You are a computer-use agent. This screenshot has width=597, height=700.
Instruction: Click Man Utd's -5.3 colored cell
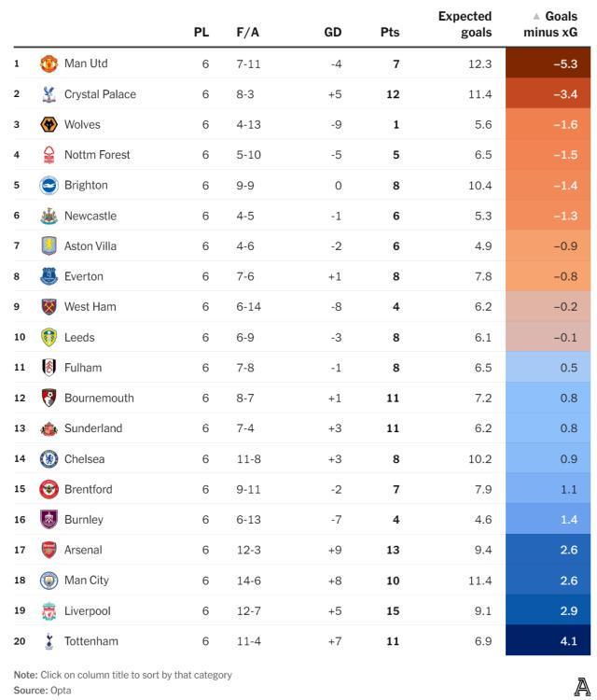pyautogui.click(x=550, y=63)
